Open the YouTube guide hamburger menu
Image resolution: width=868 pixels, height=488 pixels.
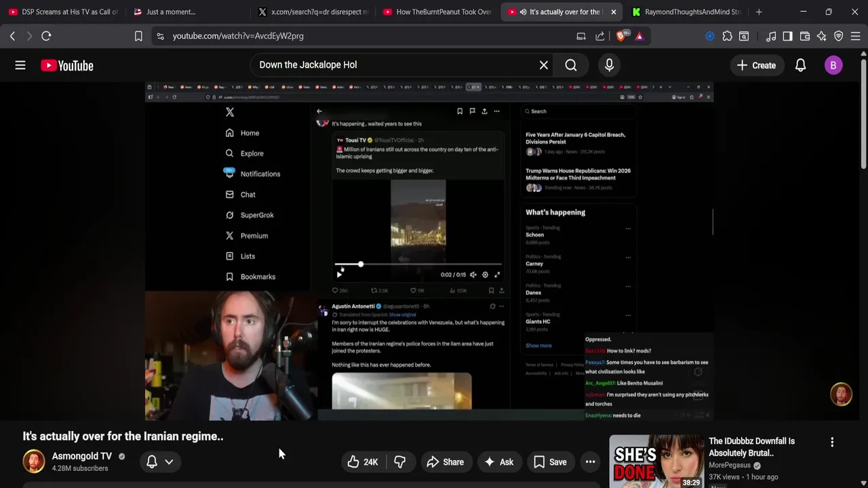click(20, 65)
